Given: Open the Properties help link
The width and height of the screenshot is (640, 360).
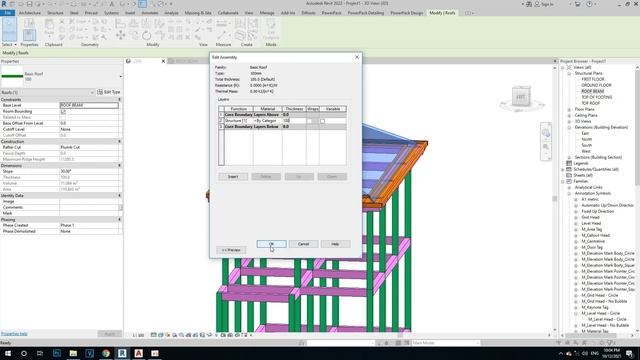Looking at the screenshot, I should [14, 334].
